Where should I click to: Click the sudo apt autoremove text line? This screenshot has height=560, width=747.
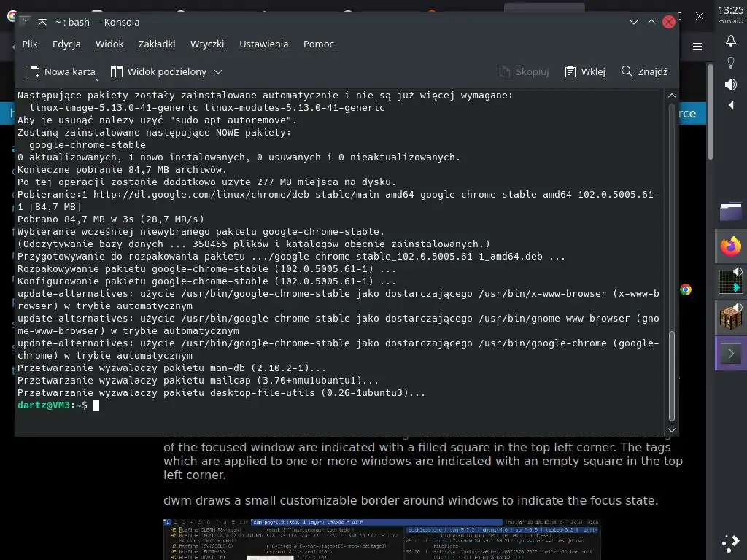pyautogui.click(x=158, y=120)
